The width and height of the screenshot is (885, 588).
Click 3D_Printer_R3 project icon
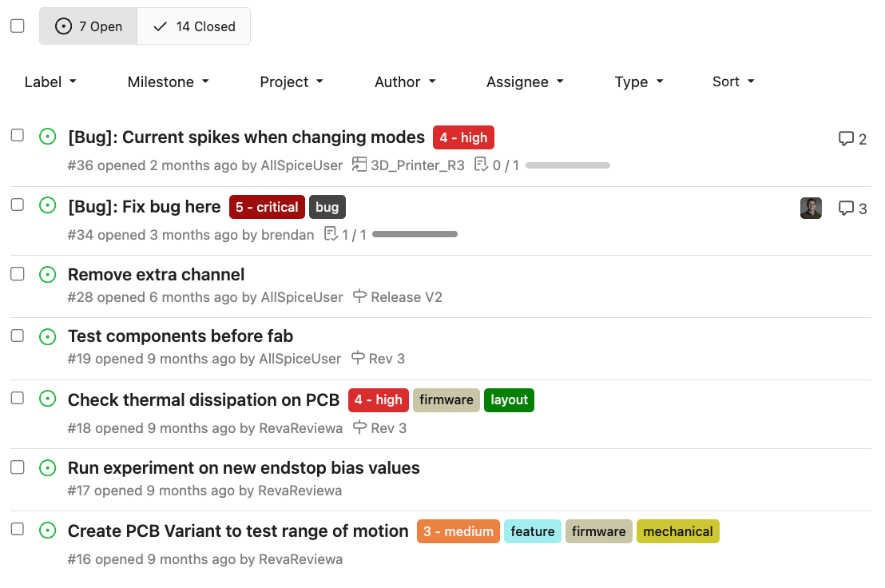[359, 165]
